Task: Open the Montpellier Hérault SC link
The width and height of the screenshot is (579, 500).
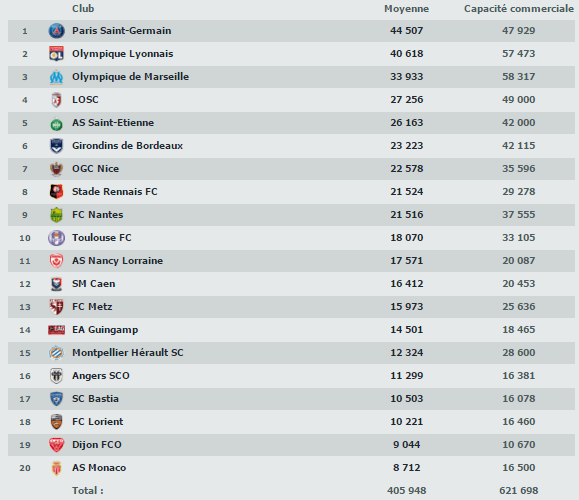Action: click(x=128, y=353)
